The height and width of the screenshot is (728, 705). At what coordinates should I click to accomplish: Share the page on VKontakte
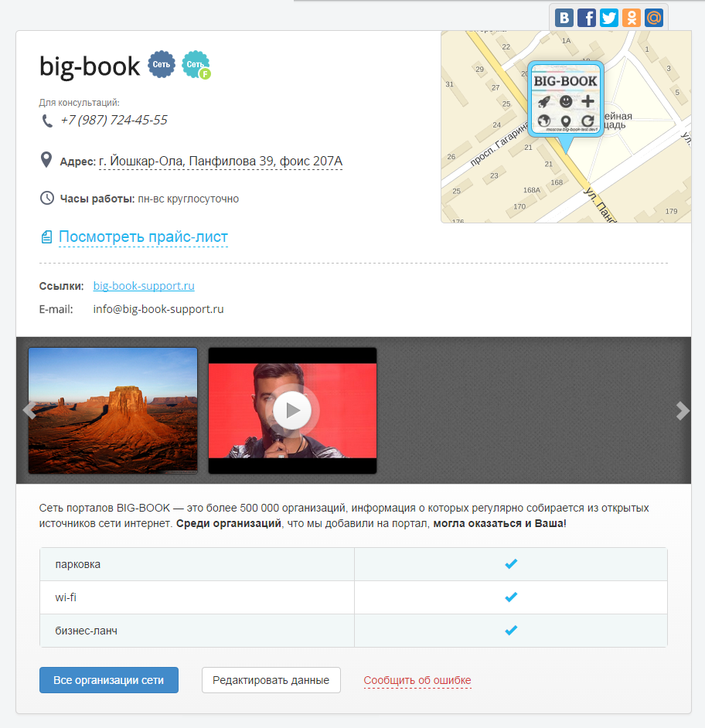point(564,18)
